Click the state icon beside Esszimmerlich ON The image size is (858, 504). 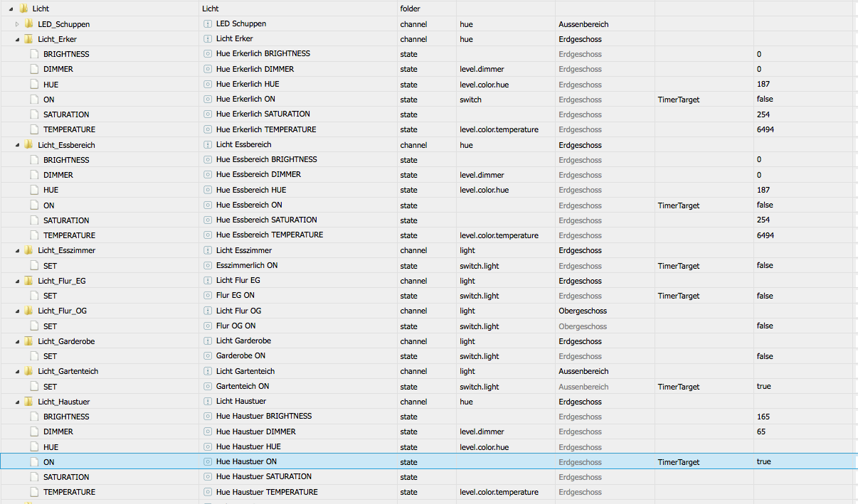(x=208, y=266)
